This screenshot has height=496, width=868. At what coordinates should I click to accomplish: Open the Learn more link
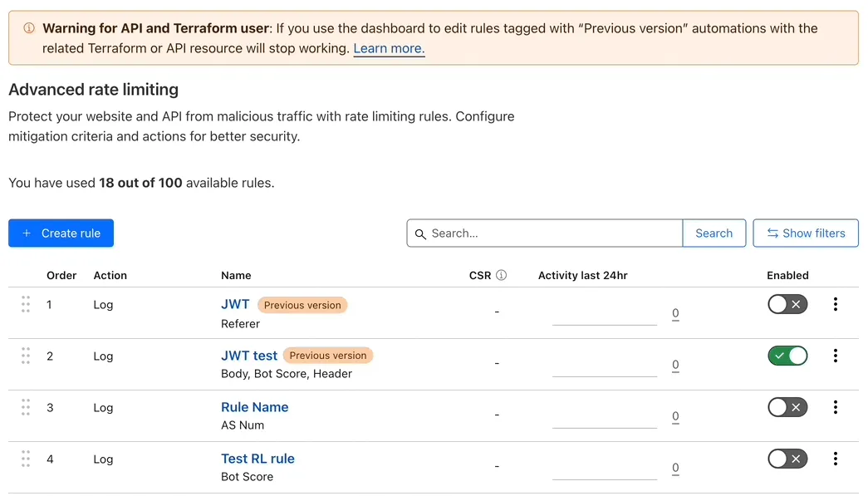(x=388, y=48)
